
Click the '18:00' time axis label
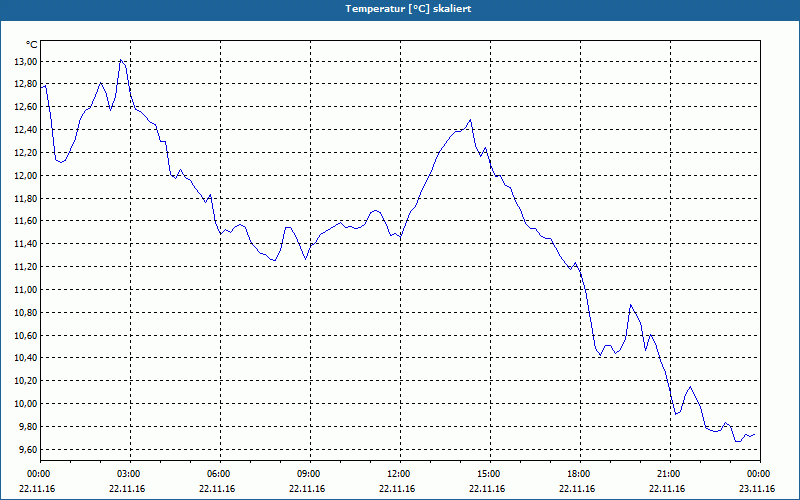(577, 474)
